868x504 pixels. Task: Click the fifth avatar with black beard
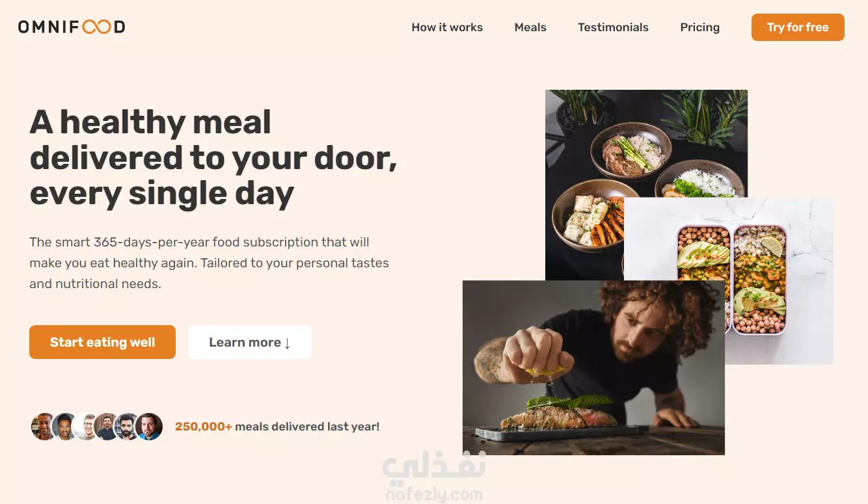pos(127,427)
